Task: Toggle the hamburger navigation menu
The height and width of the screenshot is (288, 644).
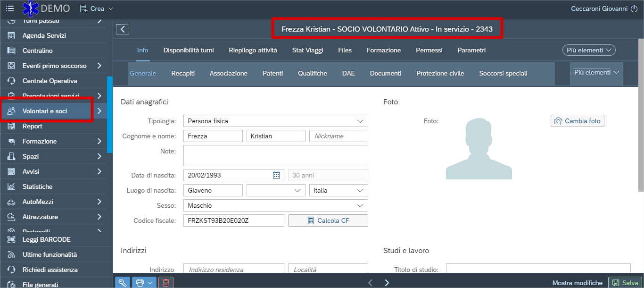Action: coord(9,8)
